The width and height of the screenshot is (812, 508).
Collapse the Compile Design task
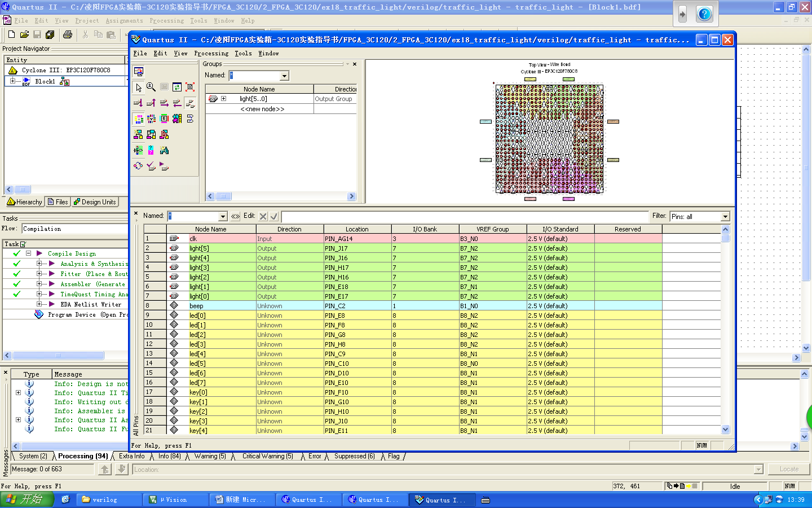point(28,253)
